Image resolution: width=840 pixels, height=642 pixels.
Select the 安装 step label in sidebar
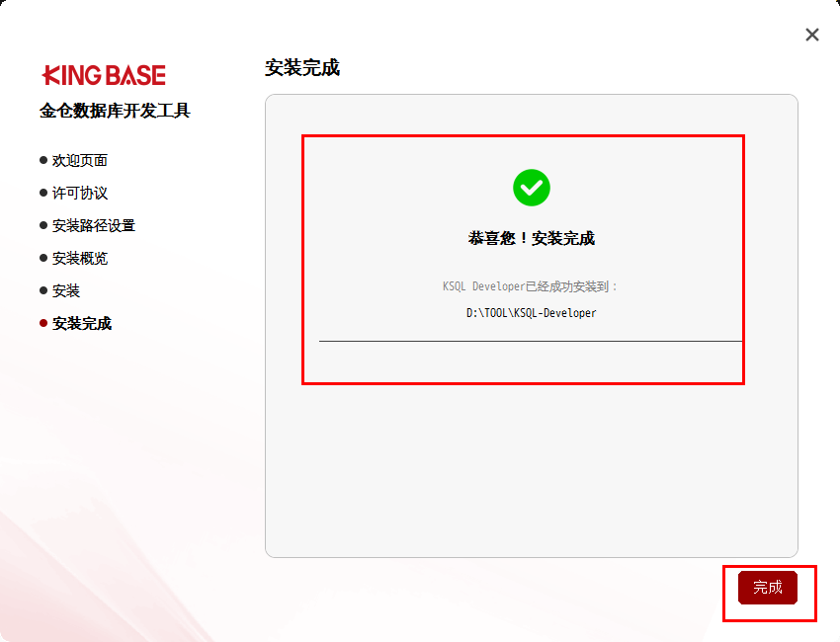click(66, 290)
